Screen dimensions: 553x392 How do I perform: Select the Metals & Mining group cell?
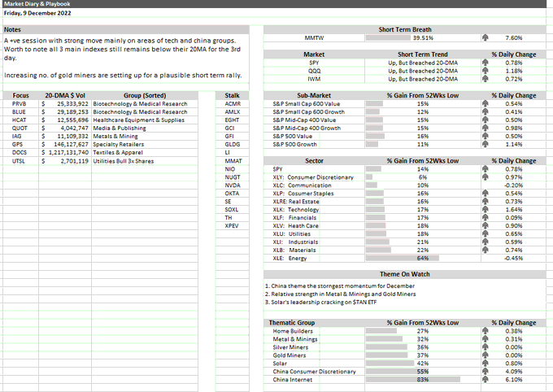pyautogui.click(x=145, y=136)
